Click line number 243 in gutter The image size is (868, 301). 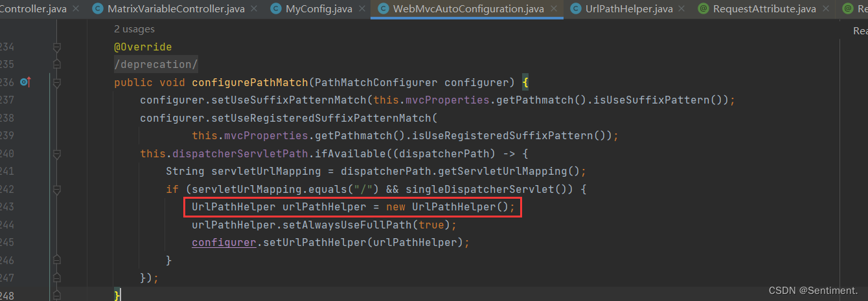(x=8, y=207)
